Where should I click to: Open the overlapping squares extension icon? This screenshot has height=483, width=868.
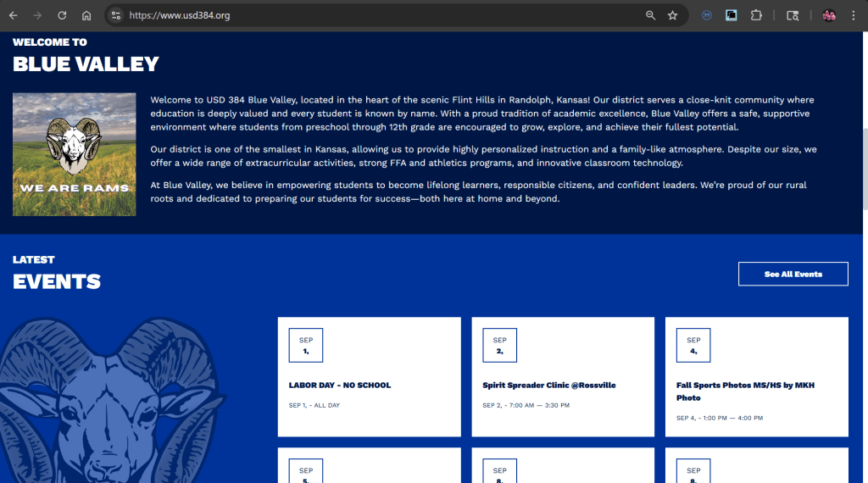[731, 15]
